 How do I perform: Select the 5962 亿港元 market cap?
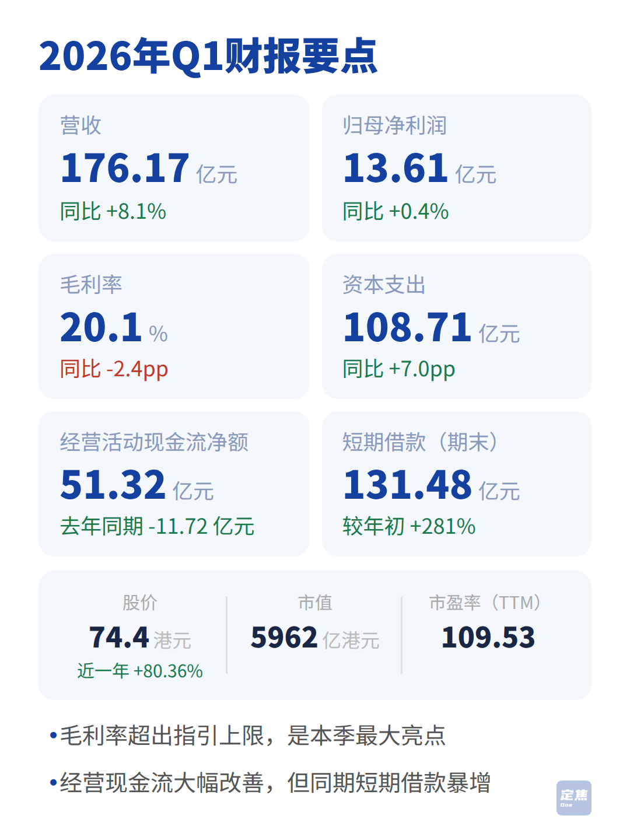pyautogui.click(x=315, y=638)
